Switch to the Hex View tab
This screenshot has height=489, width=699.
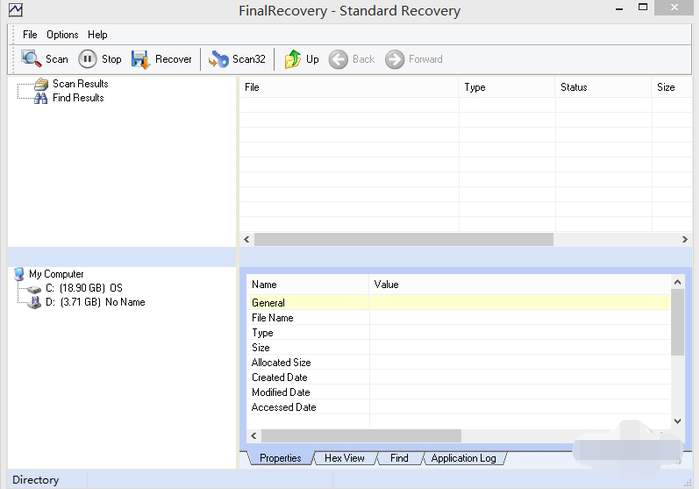pos(344,458)
